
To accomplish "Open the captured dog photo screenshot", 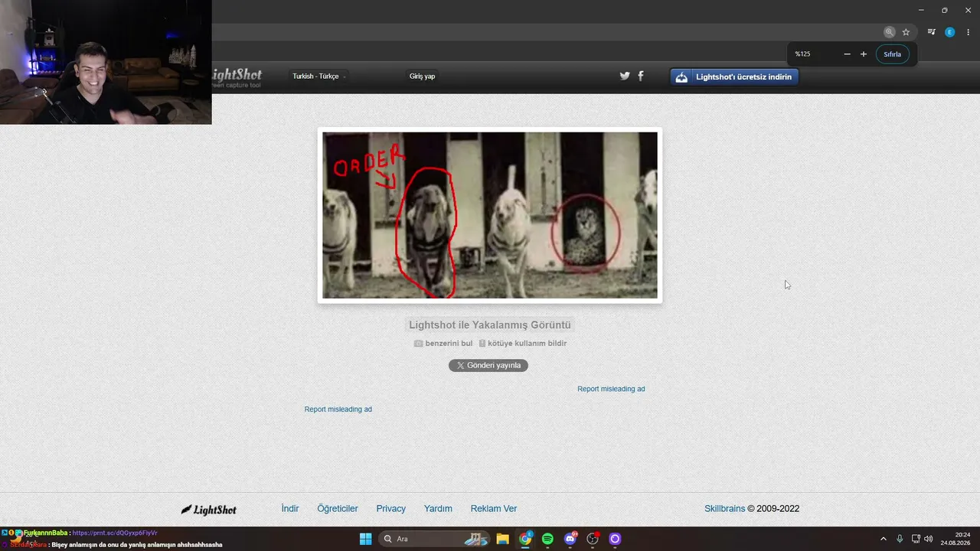I will coord(490,215).
